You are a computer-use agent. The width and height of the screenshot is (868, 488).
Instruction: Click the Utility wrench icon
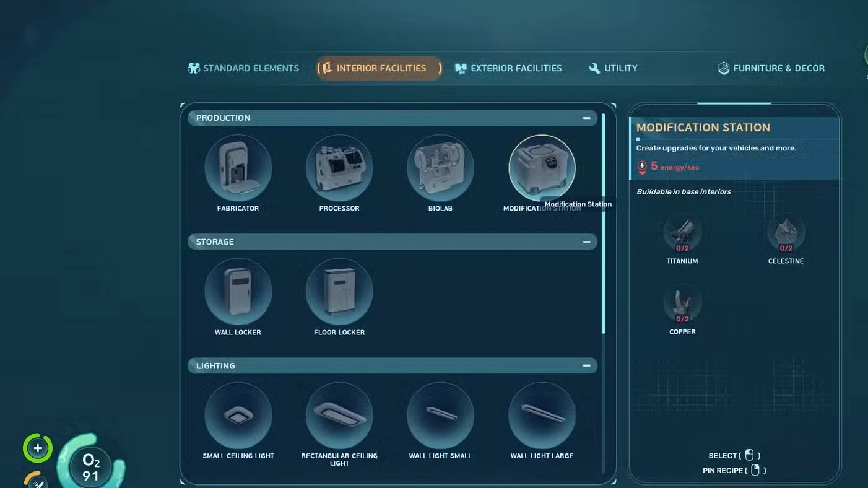coord(594,68)
